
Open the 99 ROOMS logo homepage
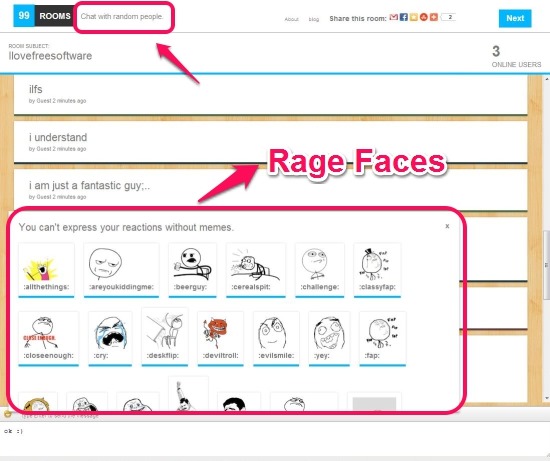pos(43,16)
